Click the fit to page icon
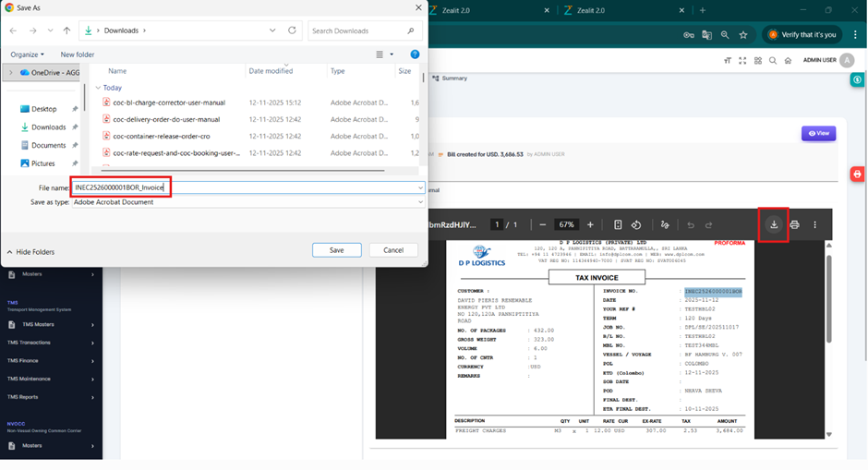Screen dimensions: 868x470 [618, 224]
